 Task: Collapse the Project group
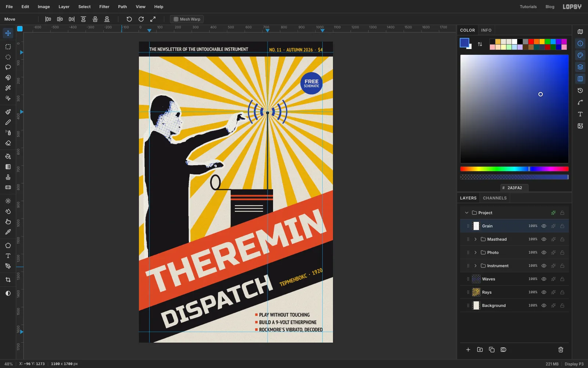(x=467, y=213)
